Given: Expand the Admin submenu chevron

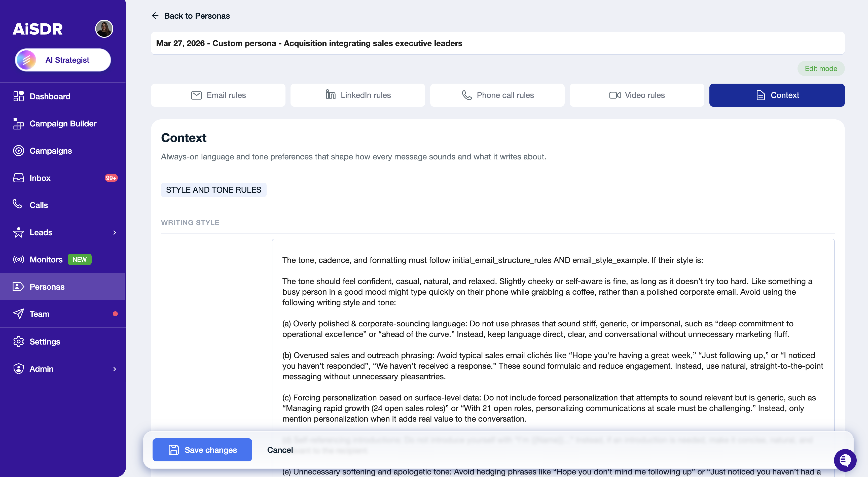Looking at the screenshot, I should click(x=115, y=369).
